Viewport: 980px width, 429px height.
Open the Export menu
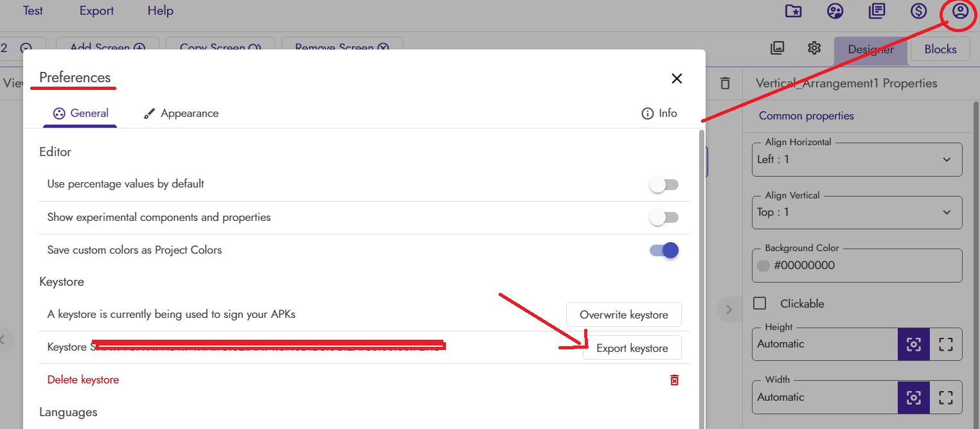[x=96, y=11]
